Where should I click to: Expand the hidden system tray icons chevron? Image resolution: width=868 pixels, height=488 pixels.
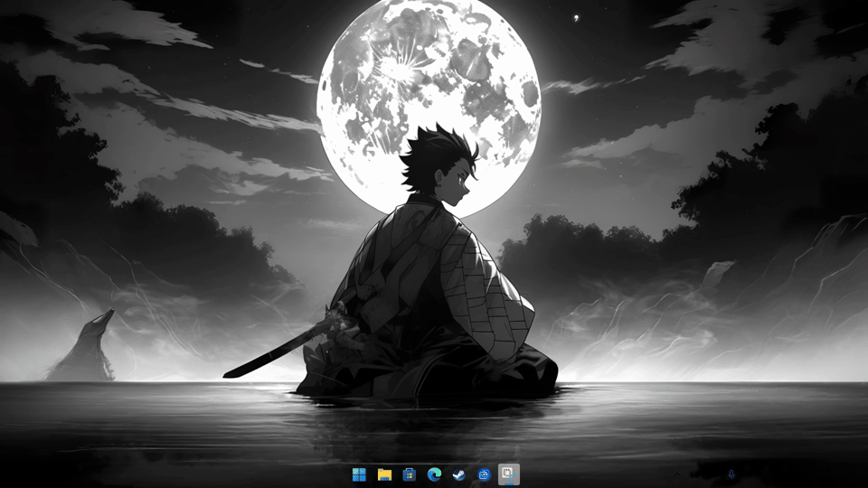tap(677, 474)
